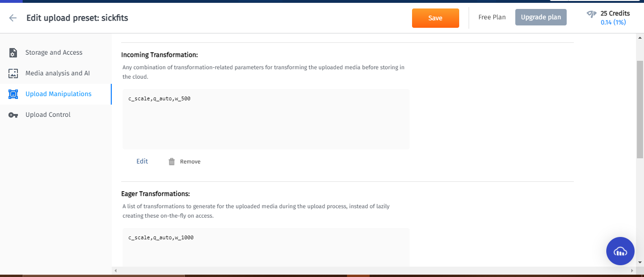This screenshot has height=277, width=644.
Task: Click the incoming transformation c_scale,q_auto,w_500 box
Action: [266, 119]
